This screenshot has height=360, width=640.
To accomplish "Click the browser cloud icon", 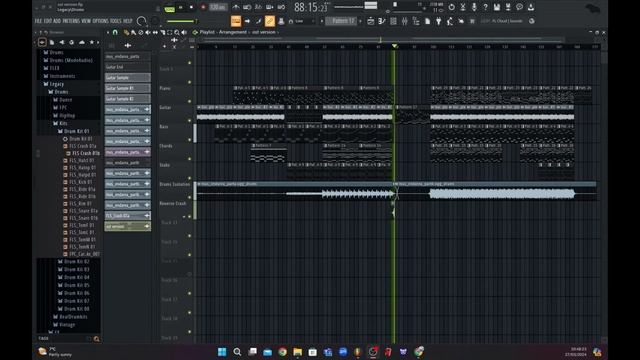I will coord(82,42).
